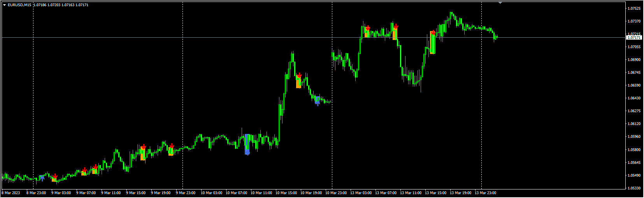
Task: Click the 1.06900 price scale label
Action: [634, 60]
